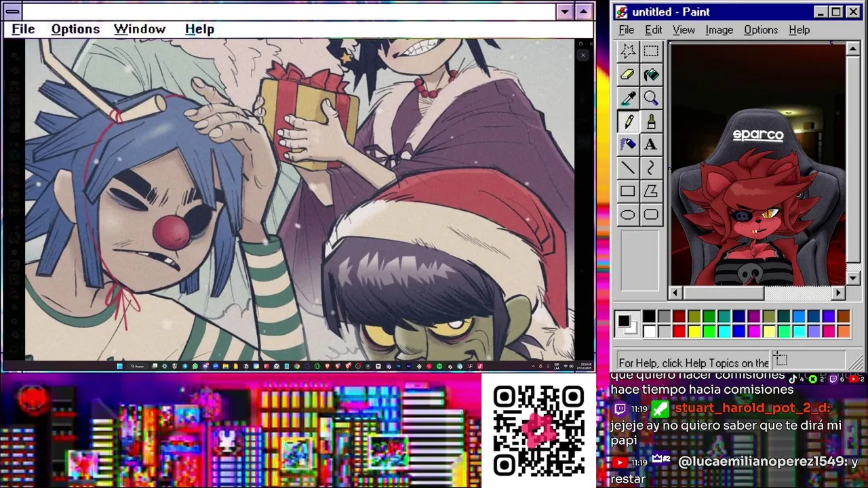This screenshot has width=868, height=488.
Task: Choose the Fill With Color bucket tool
Action: point(651,75)
